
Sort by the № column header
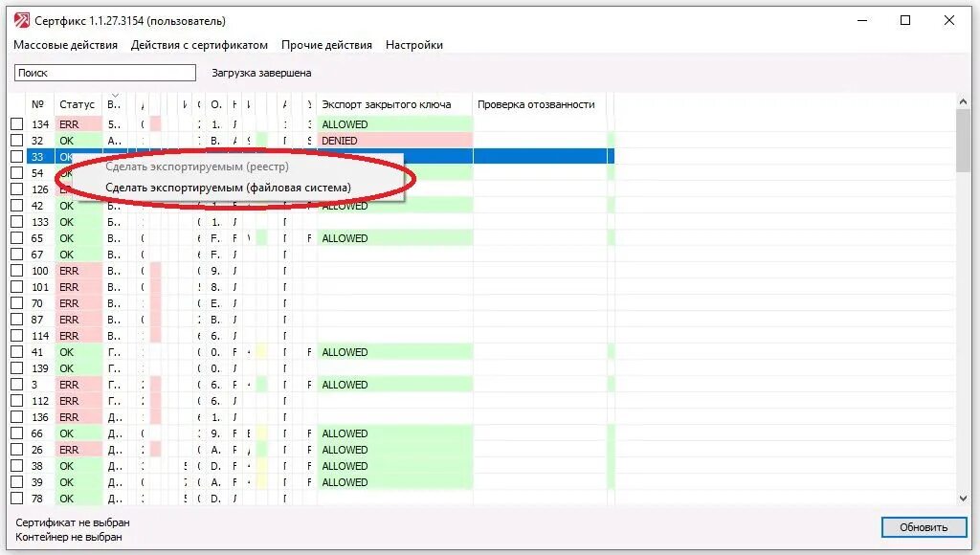(40, 104)
